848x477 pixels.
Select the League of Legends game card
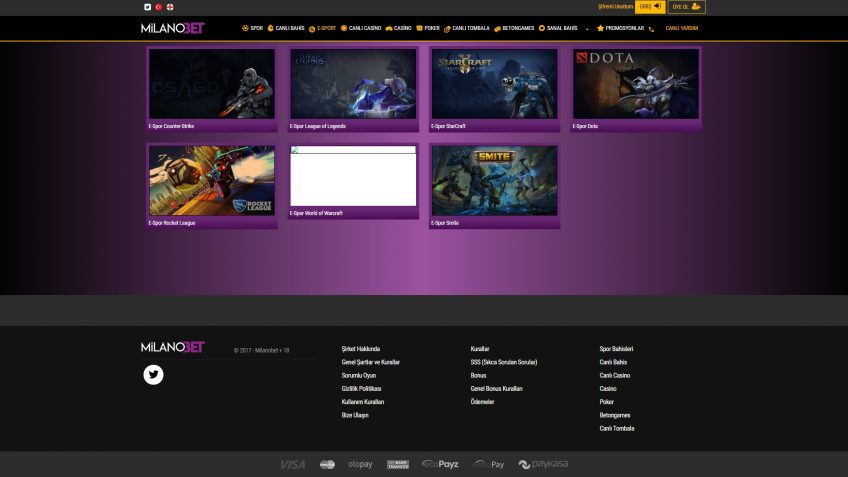tap(353, 85)
